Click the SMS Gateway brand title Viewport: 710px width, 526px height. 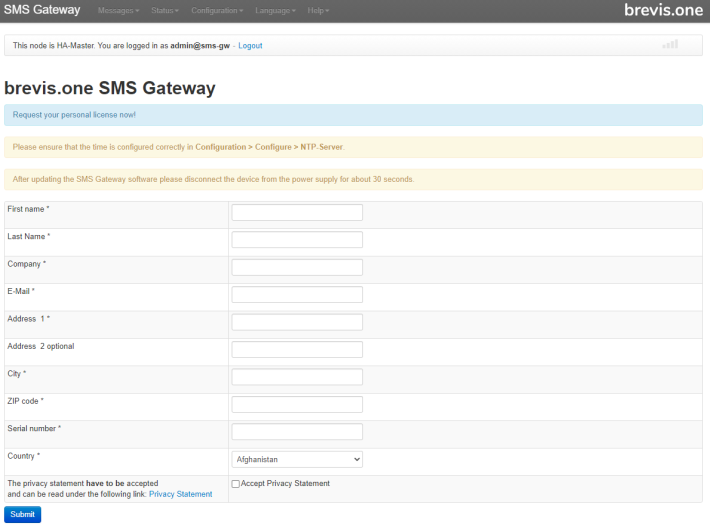click(42, 10)
